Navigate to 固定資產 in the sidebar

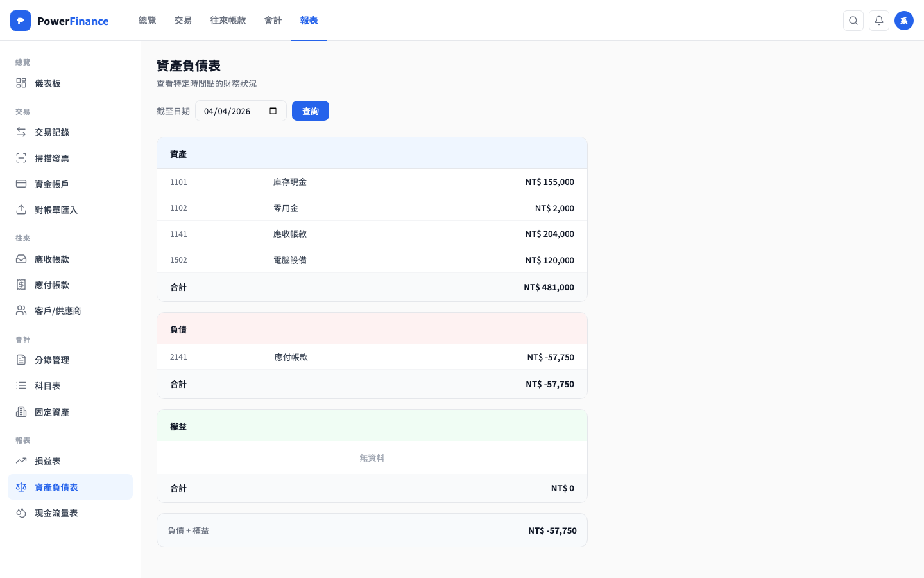(x=51, y=412)
